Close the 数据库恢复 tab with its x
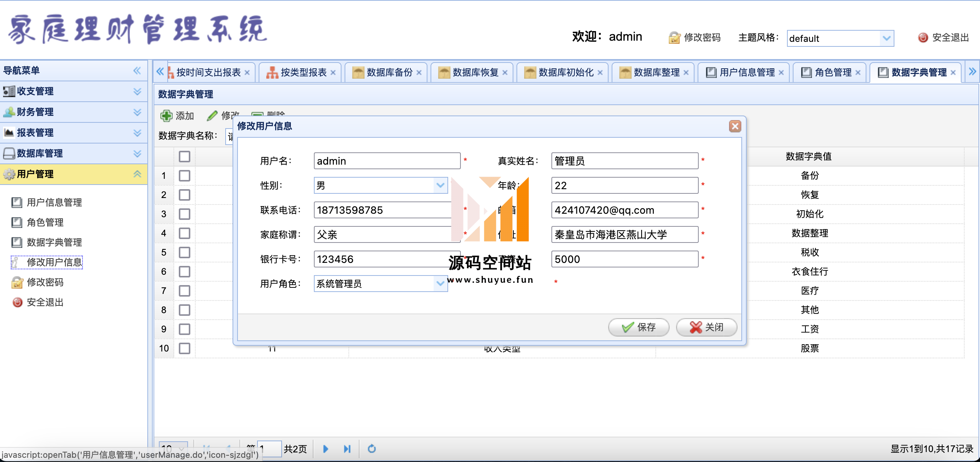 (505, 73)
